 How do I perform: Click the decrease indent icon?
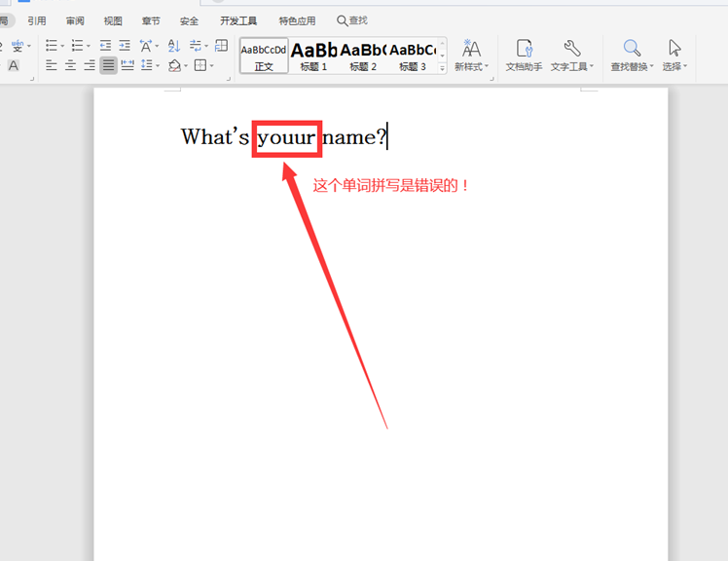pyautogui.click(x=105, y=46)
